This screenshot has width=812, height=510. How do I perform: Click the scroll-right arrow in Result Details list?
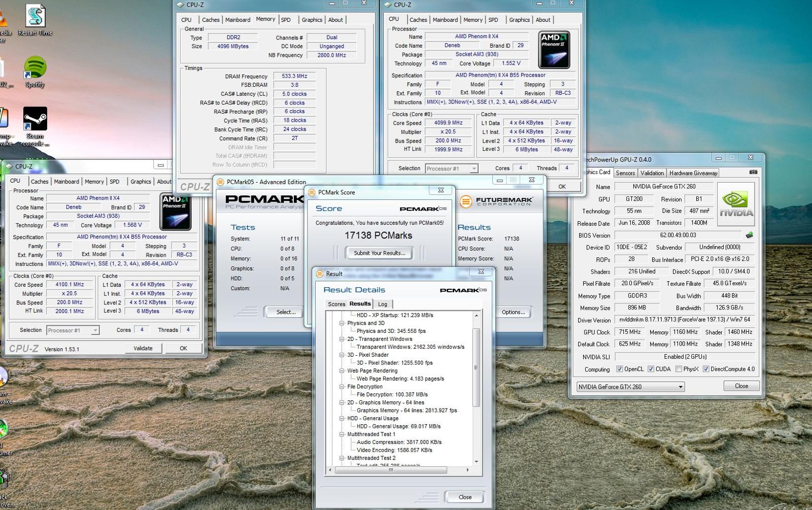click(x=468, y=470)
